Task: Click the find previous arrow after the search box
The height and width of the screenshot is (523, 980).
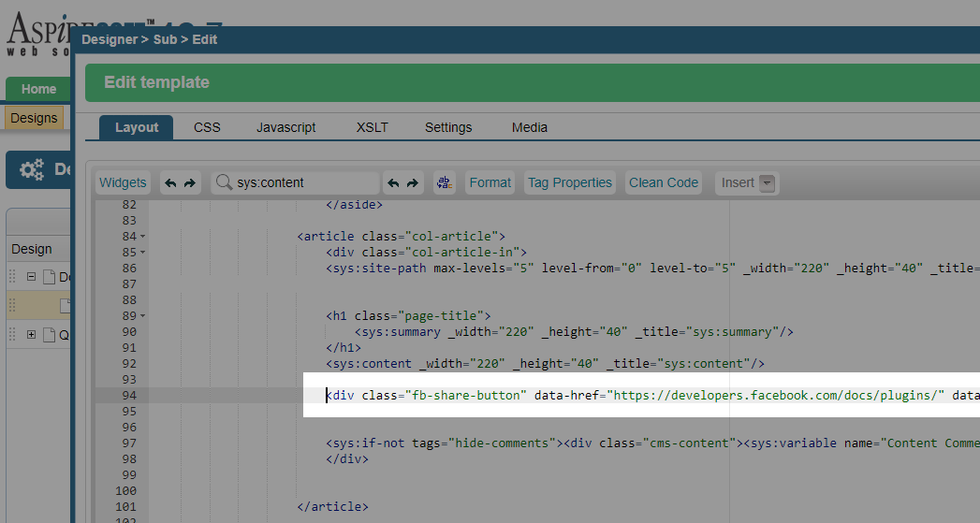Action: (393, 183)
